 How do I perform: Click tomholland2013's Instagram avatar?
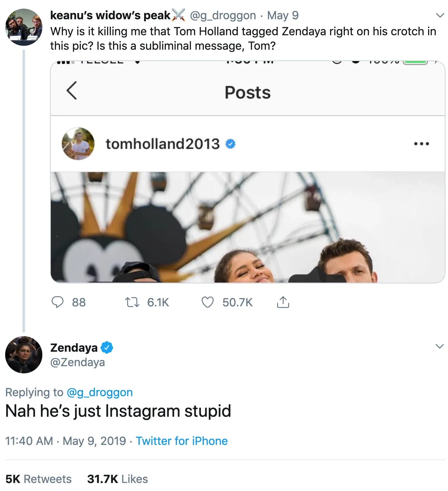[x=78, y=144]
